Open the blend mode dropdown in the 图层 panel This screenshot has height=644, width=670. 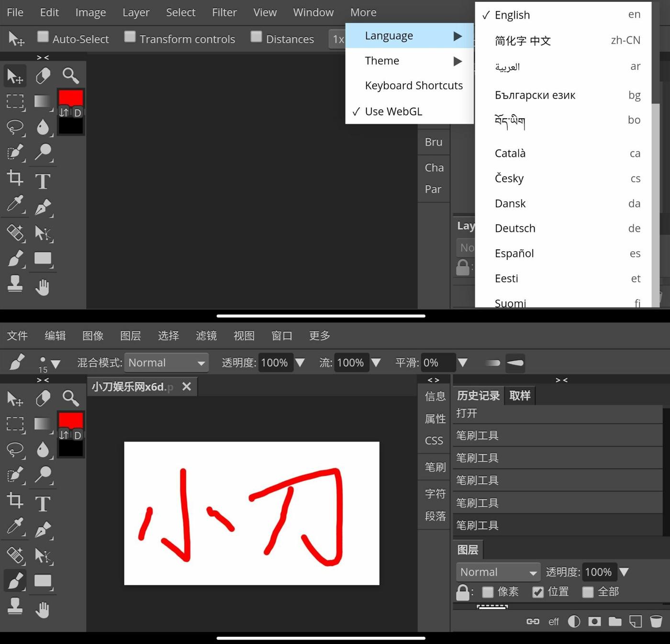(498, 571)
